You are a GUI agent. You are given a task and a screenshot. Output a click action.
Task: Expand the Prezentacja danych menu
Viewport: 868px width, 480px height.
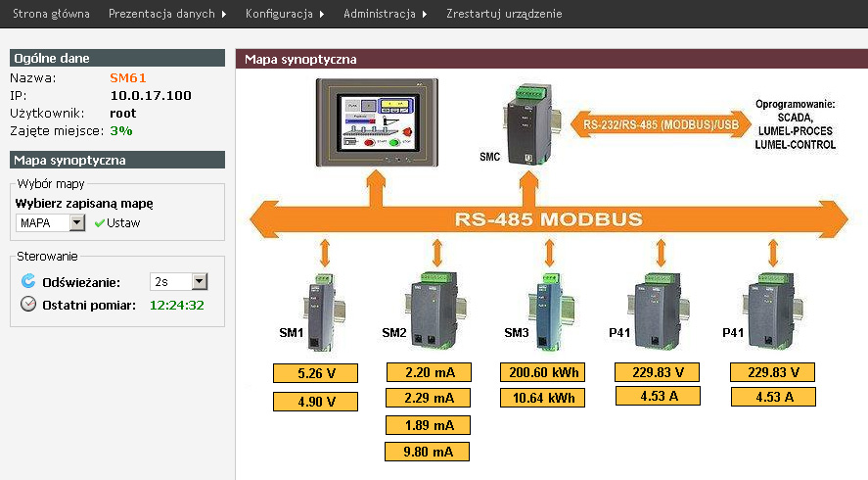click(167, 14)
